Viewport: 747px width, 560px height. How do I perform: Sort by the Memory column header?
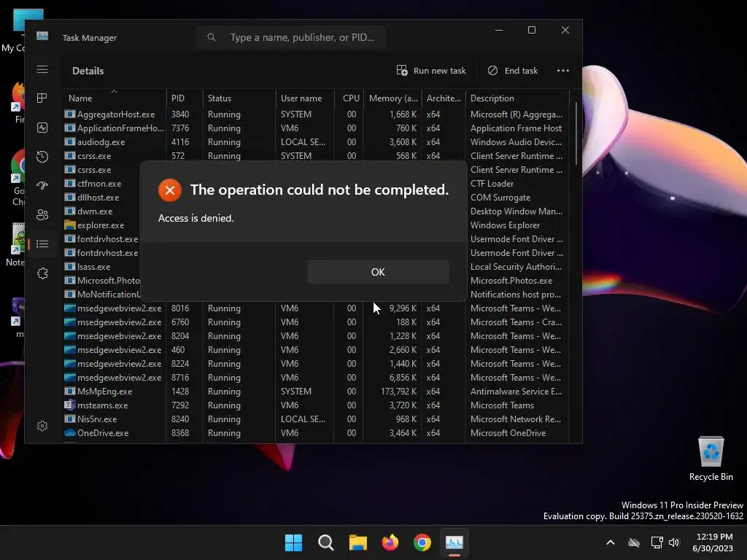coord(393,98)
